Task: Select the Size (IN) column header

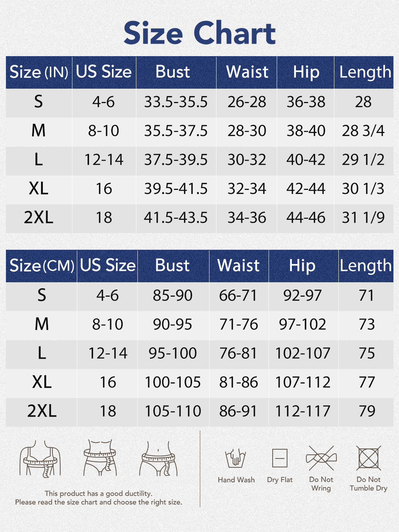Action: (39, 72)
